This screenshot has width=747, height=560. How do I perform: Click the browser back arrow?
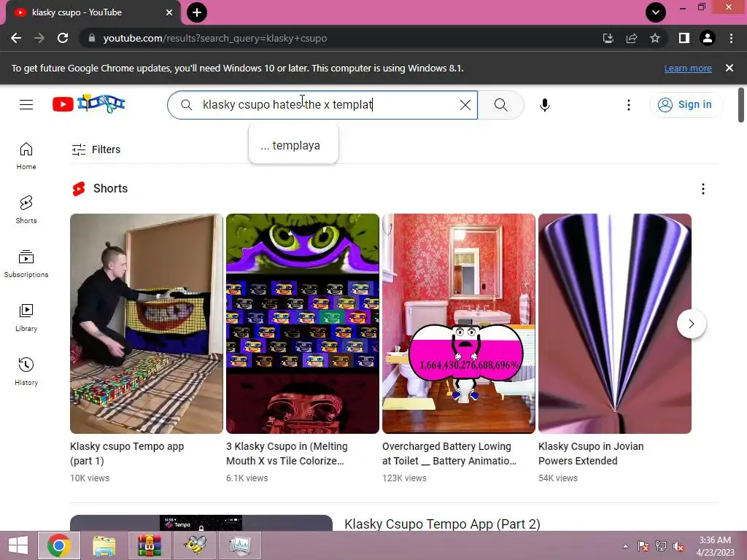click(16, 38)
